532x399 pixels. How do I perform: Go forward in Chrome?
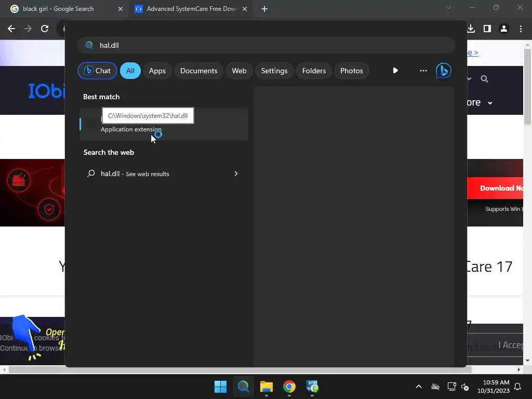pyautogui.click(x=28, y=29)
